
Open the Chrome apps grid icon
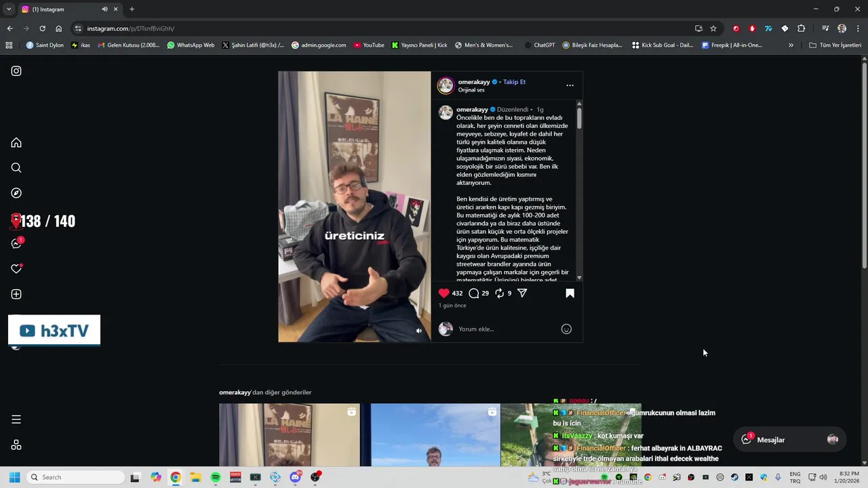tap(9, 45)
